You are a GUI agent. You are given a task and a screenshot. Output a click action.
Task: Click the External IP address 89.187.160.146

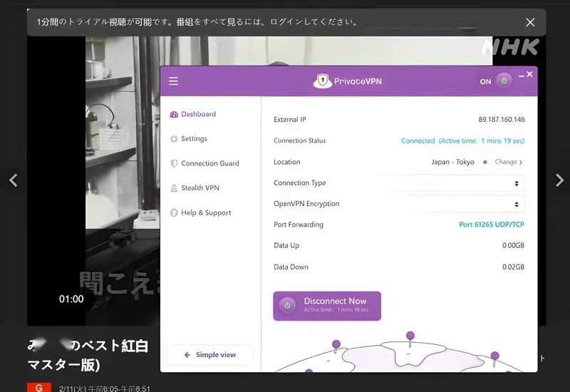tap(502, 119)
